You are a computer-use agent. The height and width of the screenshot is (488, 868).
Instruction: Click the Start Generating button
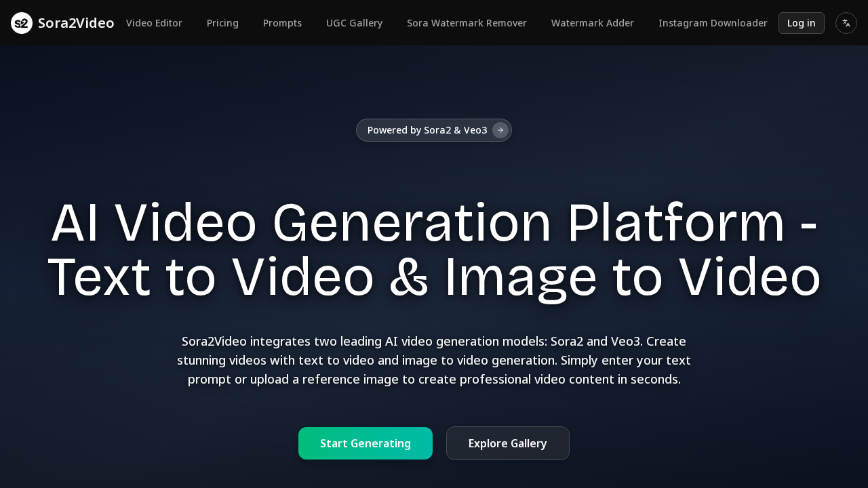click(366, 443)
